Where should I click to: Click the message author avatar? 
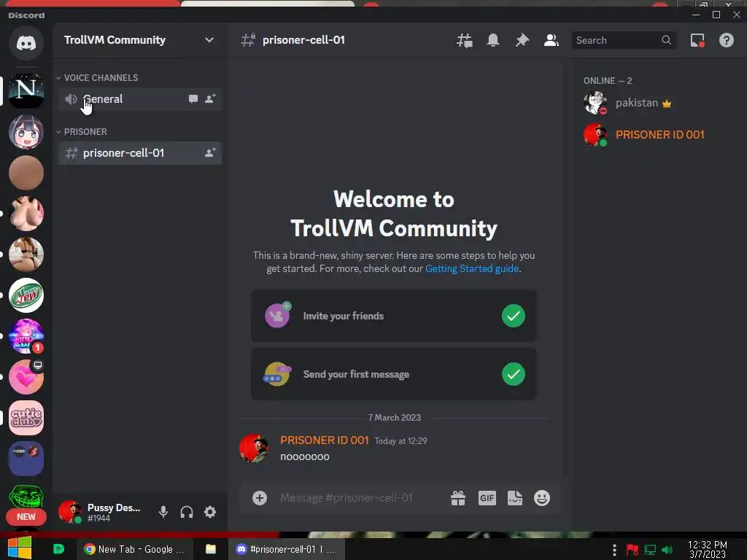click(254, 448)
